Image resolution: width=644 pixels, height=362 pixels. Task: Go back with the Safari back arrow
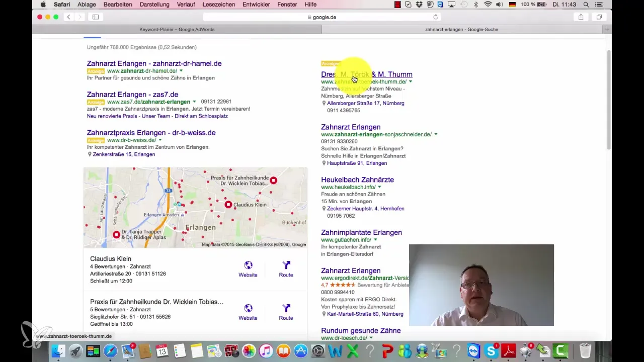click(x=69, y=17)
